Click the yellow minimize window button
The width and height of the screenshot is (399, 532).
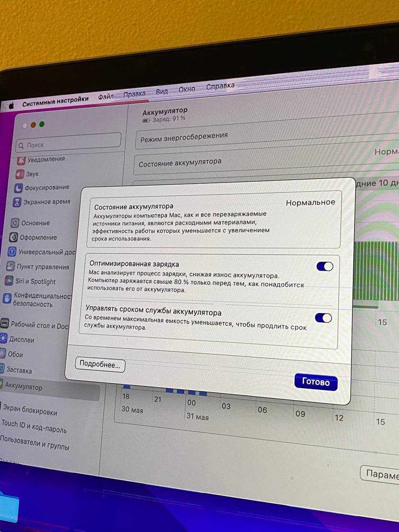coord(33,125)
